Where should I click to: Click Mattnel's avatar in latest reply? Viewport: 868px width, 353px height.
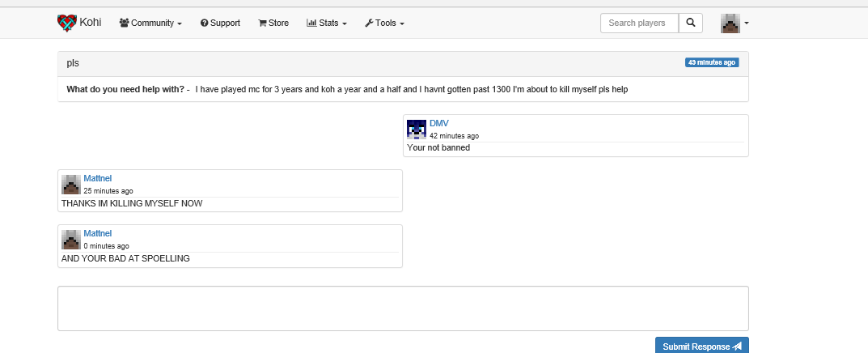coord(71,239)
